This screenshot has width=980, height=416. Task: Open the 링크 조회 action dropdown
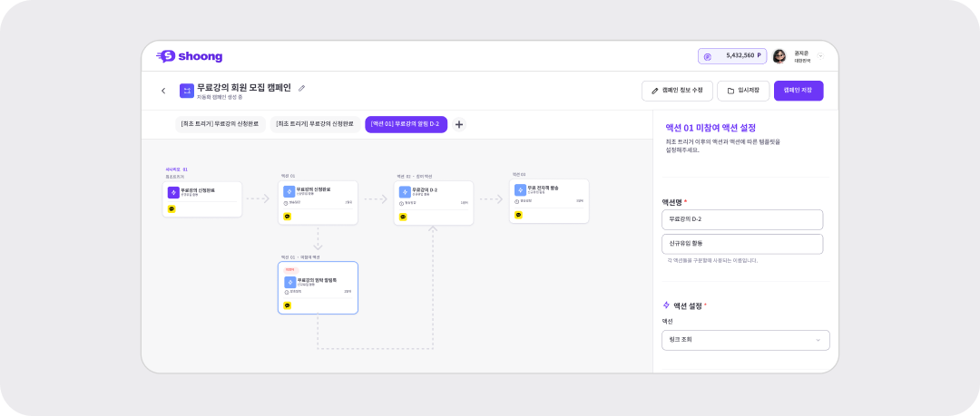(745, 340)
